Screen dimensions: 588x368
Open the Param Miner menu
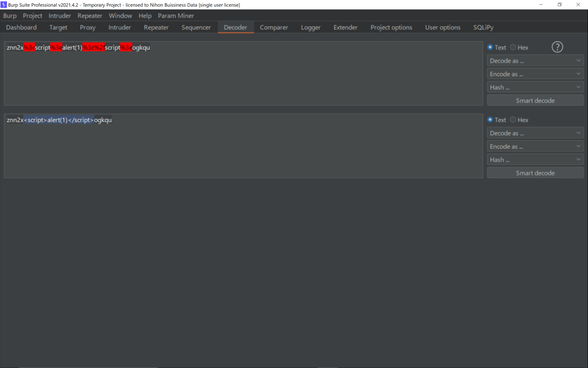pyautogui.click(x=176, y=16)
